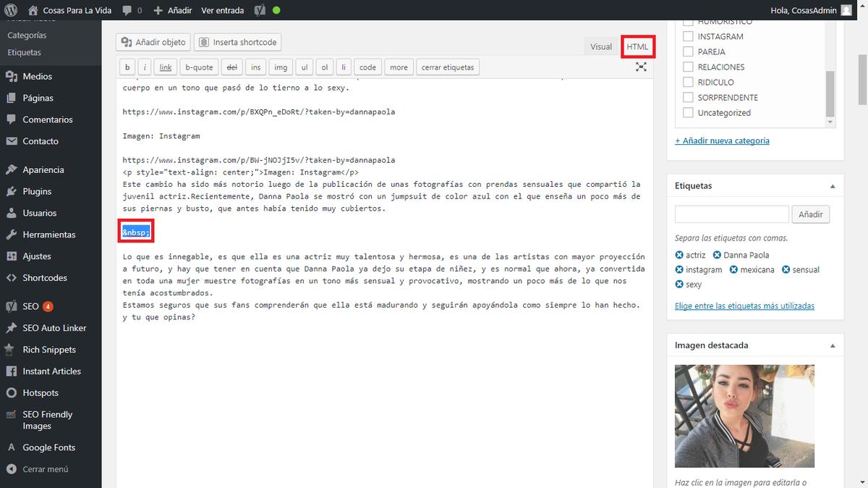Click the WordPress logo icon
The width and height of the screenshot is (868, 488).
11,10
